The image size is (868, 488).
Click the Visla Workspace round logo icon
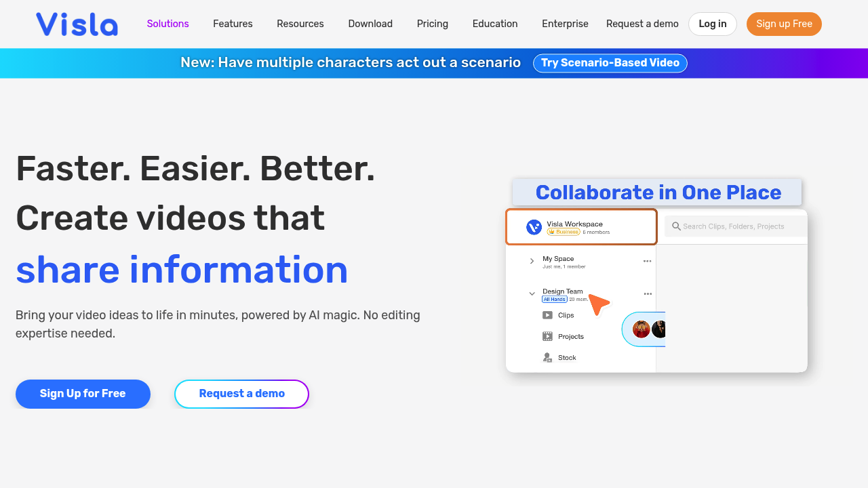pos(534,227)
